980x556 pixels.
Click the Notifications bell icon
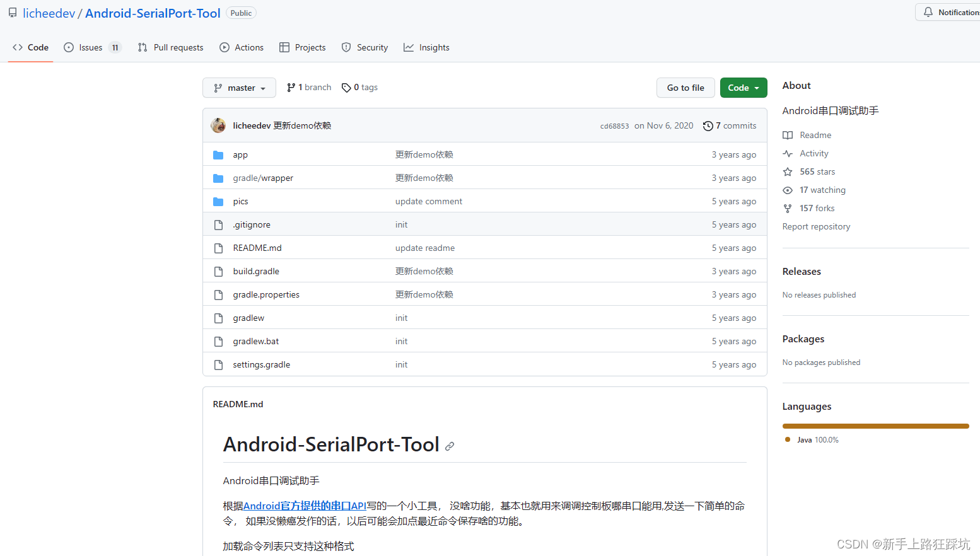928,12
